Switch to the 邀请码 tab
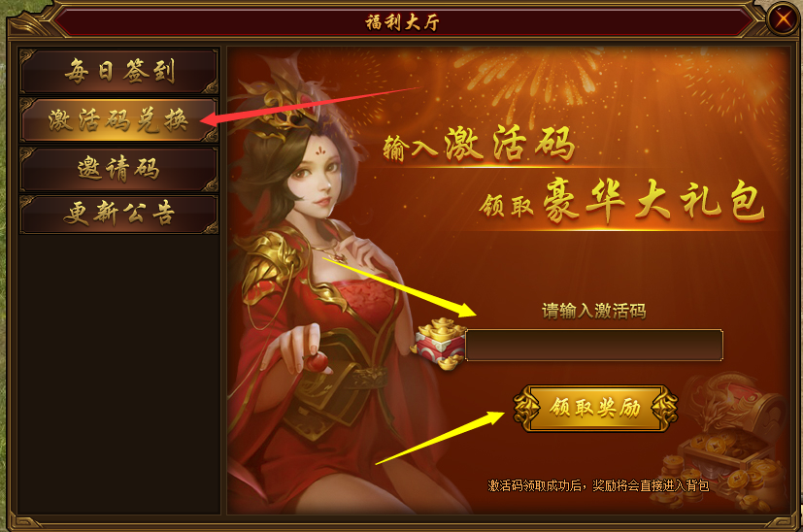The width and height of the screenshot is (803, 532). 118,169
